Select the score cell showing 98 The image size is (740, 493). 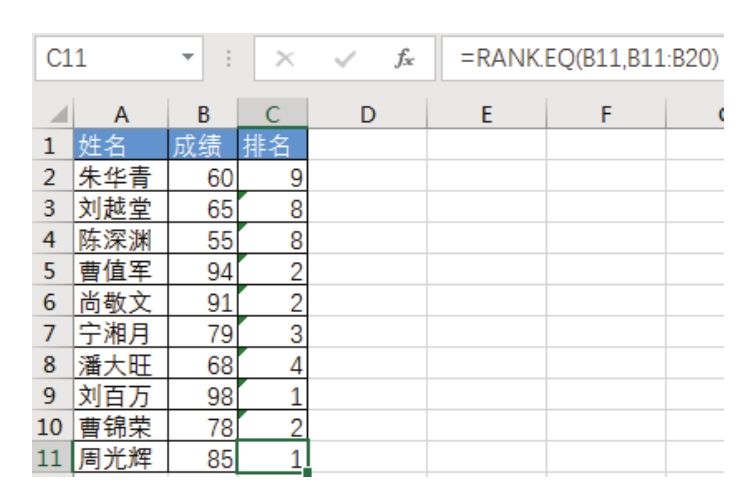[202, 397]
